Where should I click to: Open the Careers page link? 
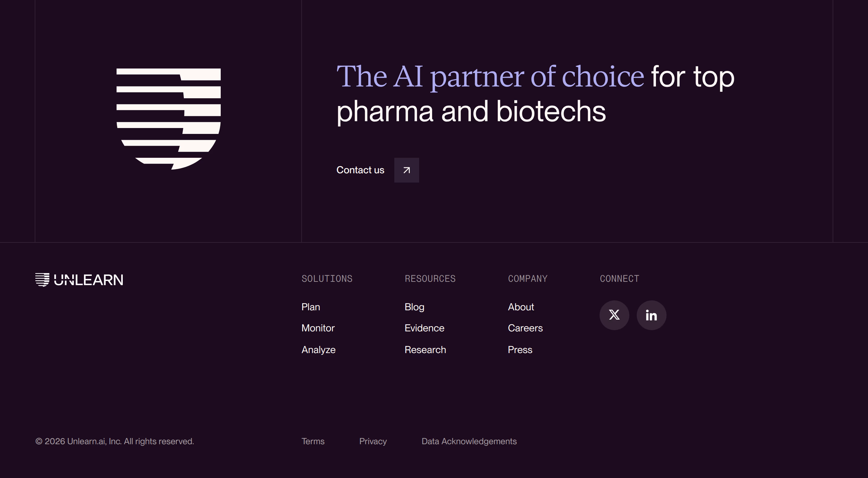[x=525, y=328]
